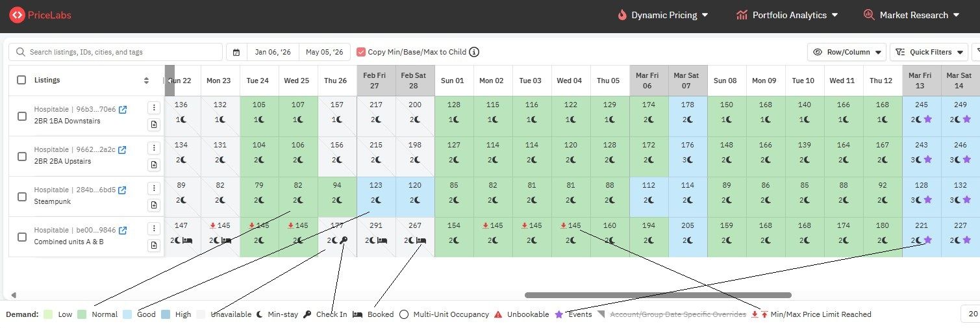Click document icon for Combined units listing
980x328 pixels.
(154, 246)
